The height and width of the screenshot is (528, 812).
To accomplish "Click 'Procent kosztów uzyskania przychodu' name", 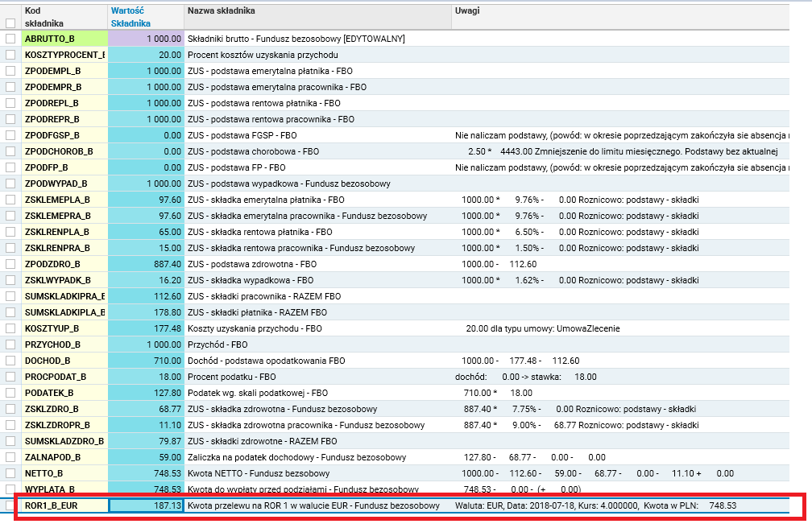I will pos(263,55).
